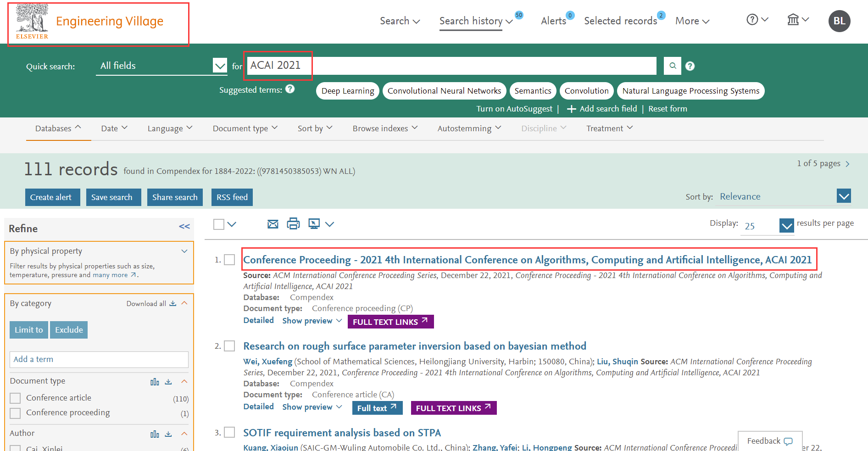Viewport: 868px width, 451px height.
Task: Go to next results page arrow
Action: 847,164
